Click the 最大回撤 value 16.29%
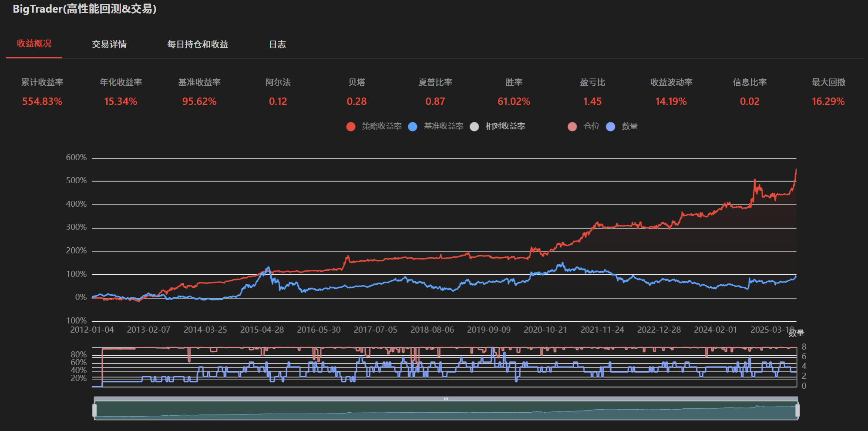This screenshot has height=431, width=868. pyautogui.click(x=828, y=101)
